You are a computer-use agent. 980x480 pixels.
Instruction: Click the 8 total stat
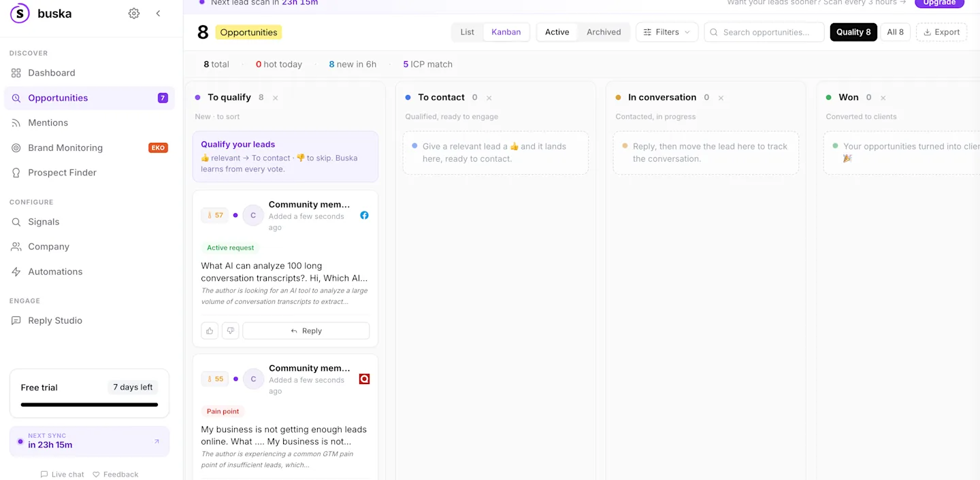[x=216, y=64]
